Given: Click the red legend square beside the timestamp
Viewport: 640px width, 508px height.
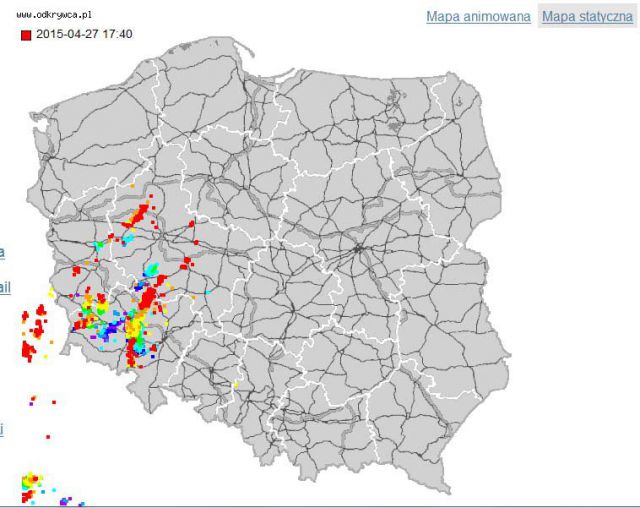Looking at the screenshot, I should [26, 35].
